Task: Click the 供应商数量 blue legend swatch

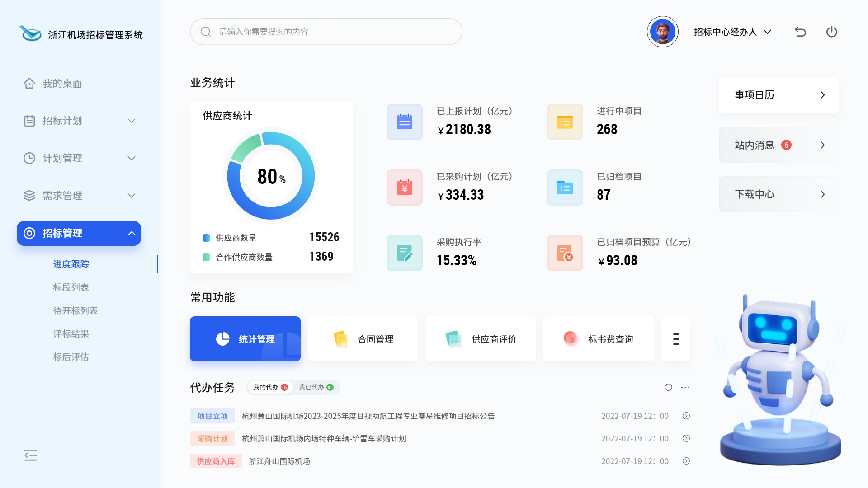Action: (x=206, y=238)
